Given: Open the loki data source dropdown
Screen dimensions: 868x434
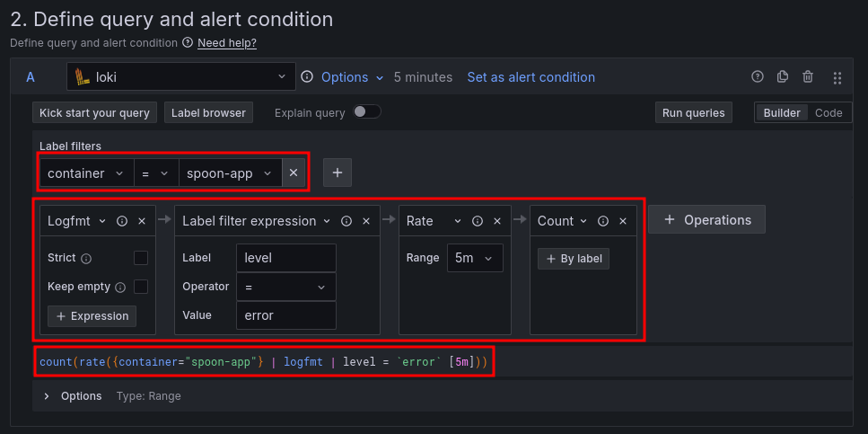Looking at the screenshot, I should 181,77.
